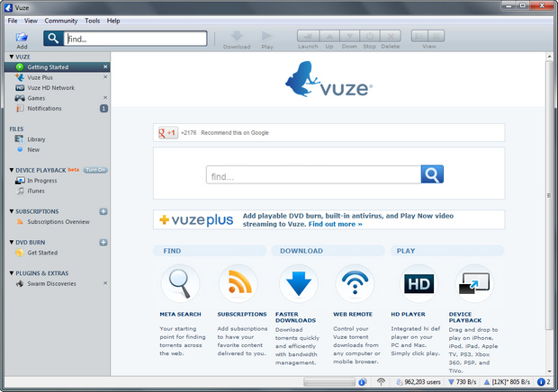Click the blue search button on main page
The image size is (558, 392).
coord(432,174)
